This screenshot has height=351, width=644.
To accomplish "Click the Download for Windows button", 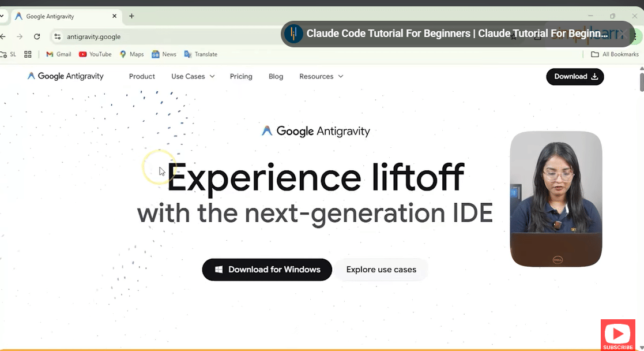I will [x=266, y=270].
